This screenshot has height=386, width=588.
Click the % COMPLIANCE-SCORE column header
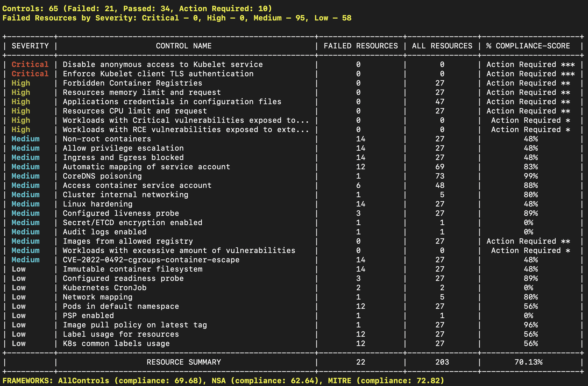click(528, 46)
